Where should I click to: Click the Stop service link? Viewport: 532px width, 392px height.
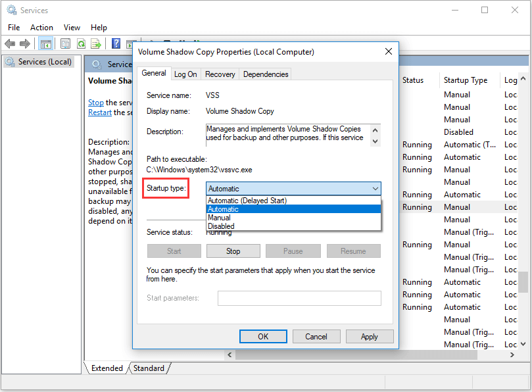coord(96,102)
